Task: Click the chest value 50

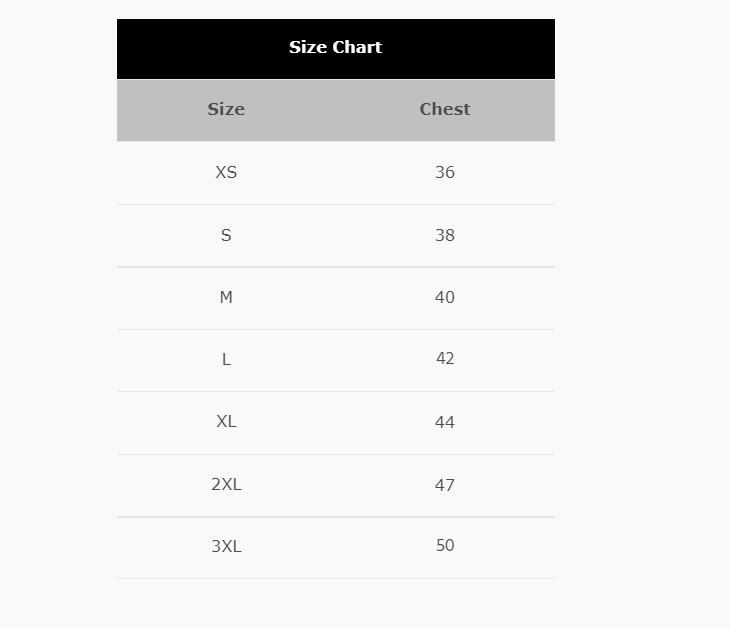Action: coord(445,546)
